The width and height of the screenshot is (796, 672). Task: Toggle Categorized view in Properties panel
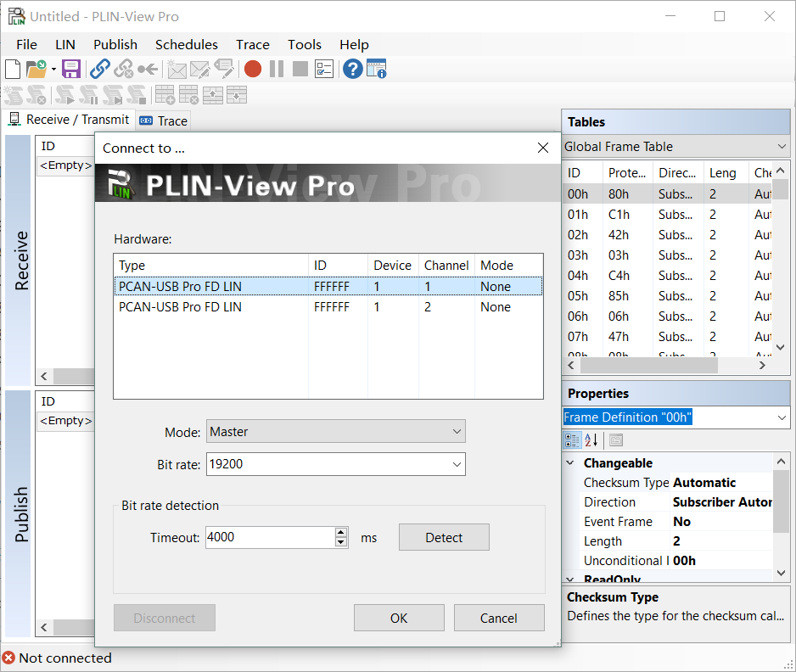pyautogui.click(x=572, y=440)
